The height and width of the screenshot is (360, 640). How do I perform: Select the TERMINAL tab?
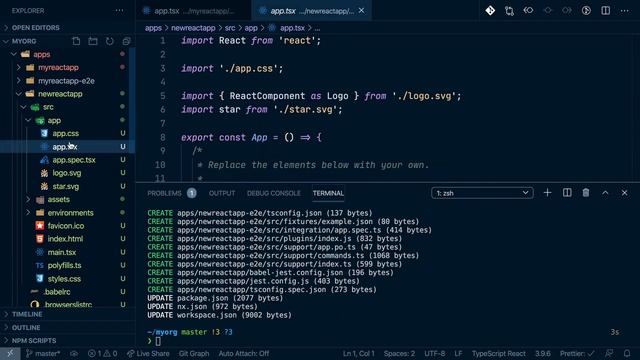(x=328, y=193)
